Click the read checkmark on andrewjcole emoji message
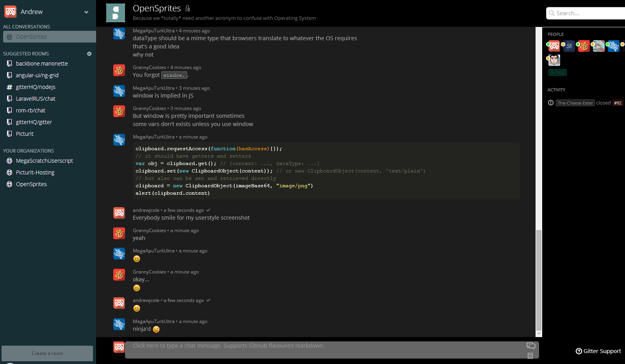Viewport: 625px width, 364px height. [208, 300]
